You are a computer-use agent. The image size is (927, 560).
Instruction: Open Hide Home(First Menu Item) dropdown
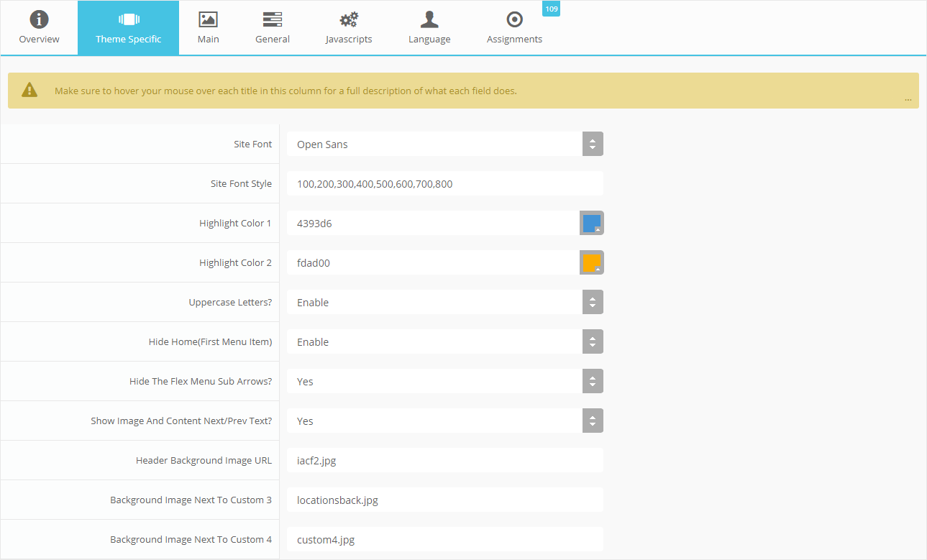coord(444,341)
